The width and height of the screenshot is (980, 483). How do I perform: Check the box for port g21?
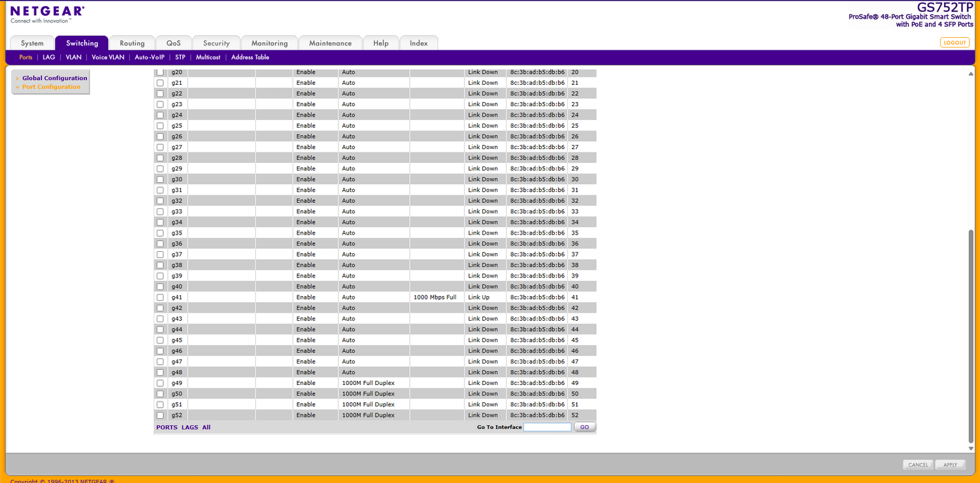pyautogui.click(x=160, y=83)
